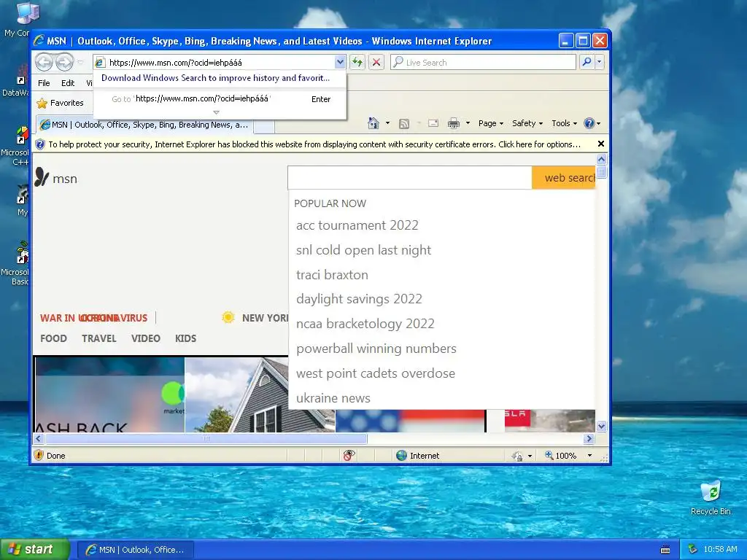This screenshot has height=560, width=747.
Task: Click the system tray network icon
Action: click(x=693, y=549)
